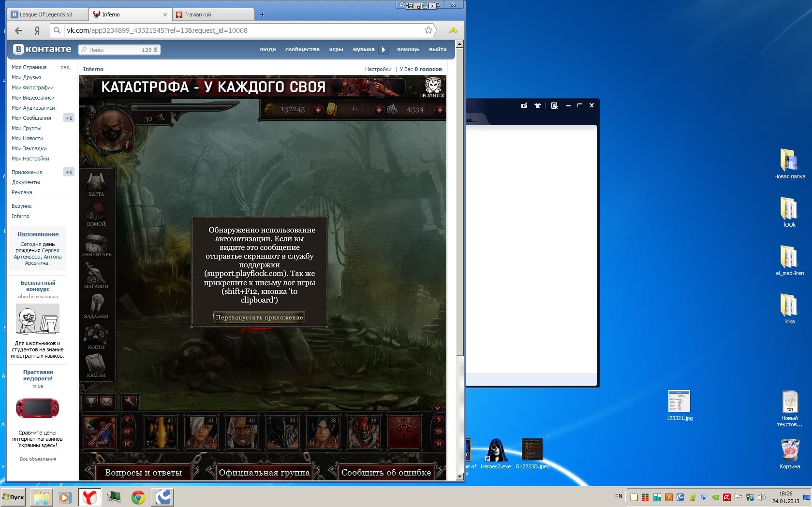The image size is (812, 507).
Task: Select 123321.jpg file on desktop
Action: point(679,406)
